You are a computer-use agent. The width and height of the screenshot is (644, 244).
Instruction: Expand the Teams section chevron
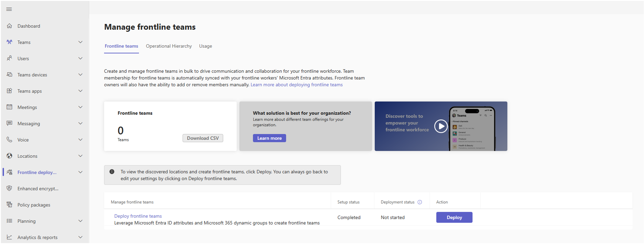(80, 42)
